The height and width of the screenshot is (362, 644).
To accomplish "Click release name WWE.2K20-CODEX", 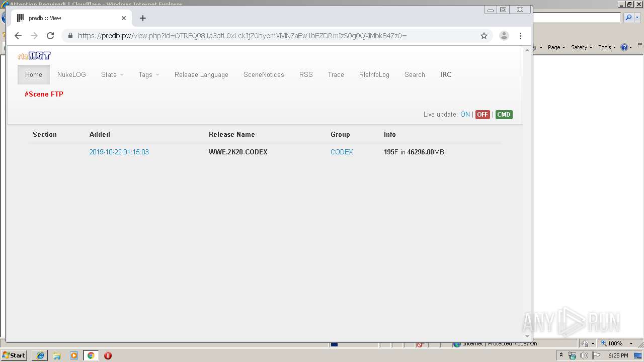I will pyautogui.click(x=238, y=152).
